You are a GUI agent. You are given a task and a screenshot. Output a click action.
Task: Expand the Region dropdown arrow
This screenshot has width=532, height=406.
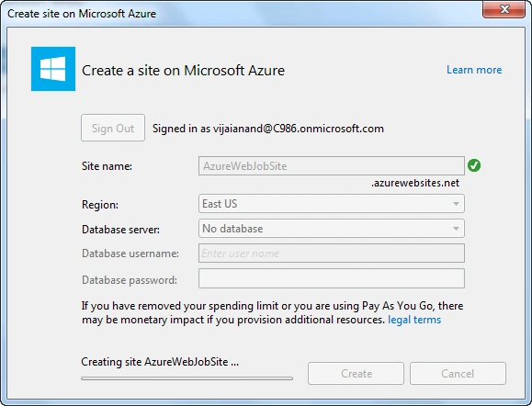point(456,204)
